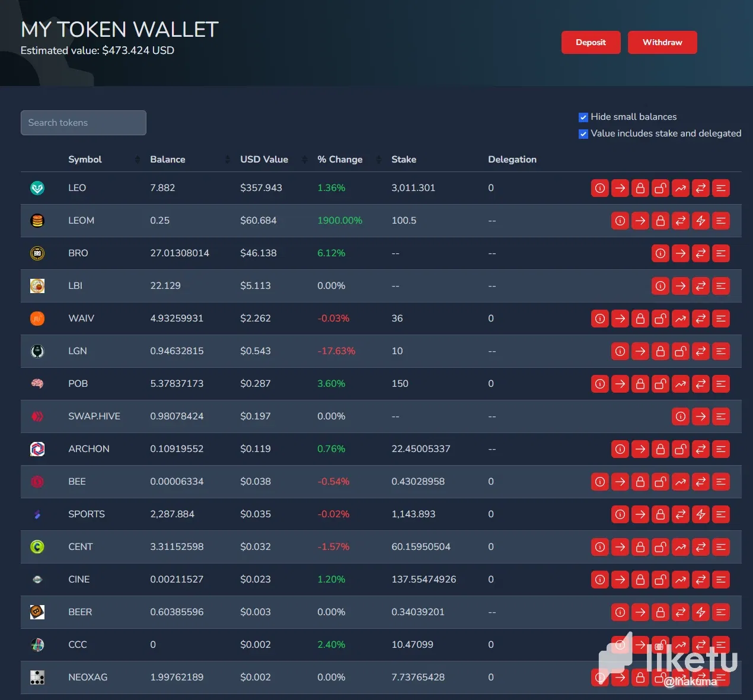Click the lightning bolt icon for SPORTS

701,514
